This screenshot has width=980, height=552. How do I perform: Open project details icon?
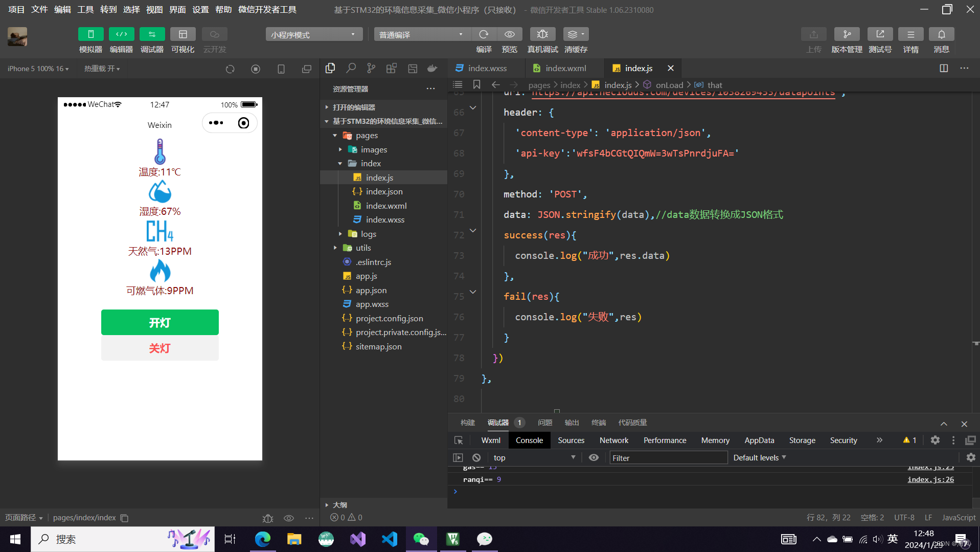pyautogui.click(x=910, y=34)
